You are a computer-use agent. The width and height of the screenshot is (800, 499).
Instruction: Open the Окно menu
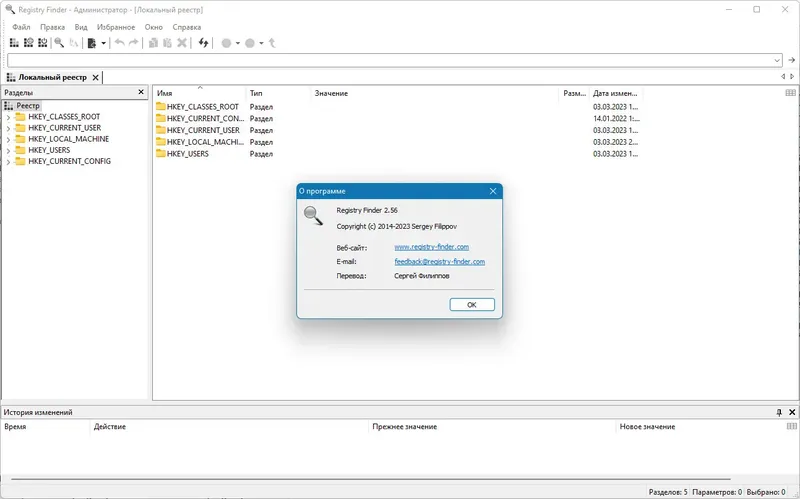click(x=154, y=27)
